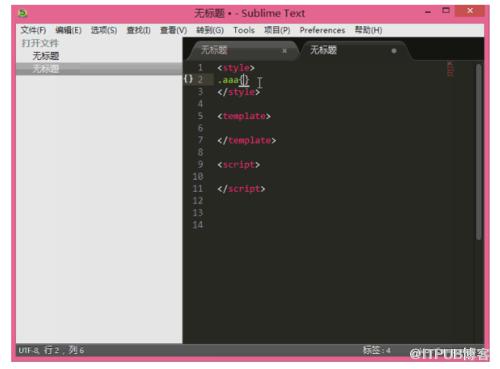Image resolution: width=500 pixels, height=369 pixels.
Task: Click the 标签: 4 tab size indicator
Action: (376, 350)
